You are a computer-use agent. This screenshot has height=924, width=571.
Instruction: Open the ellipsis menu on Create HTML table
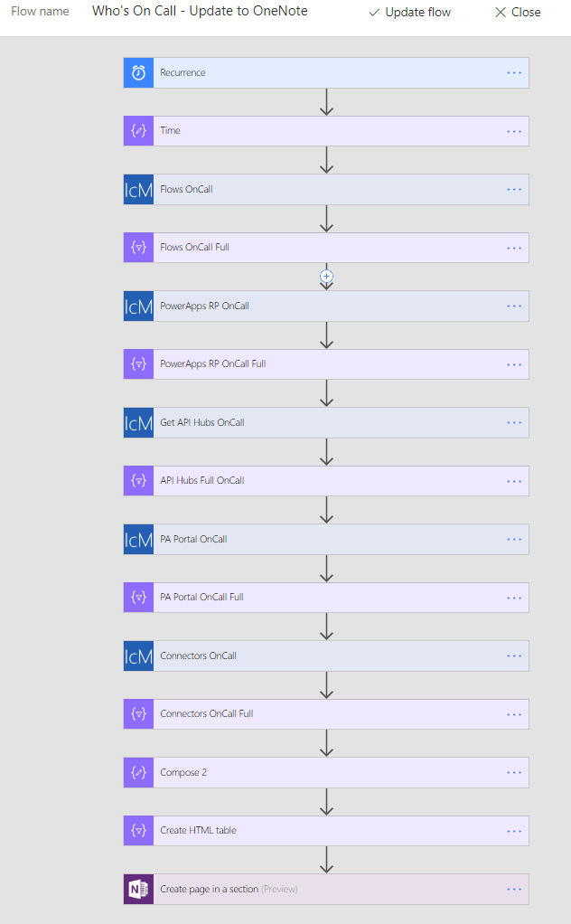click(x=514, y=831)
